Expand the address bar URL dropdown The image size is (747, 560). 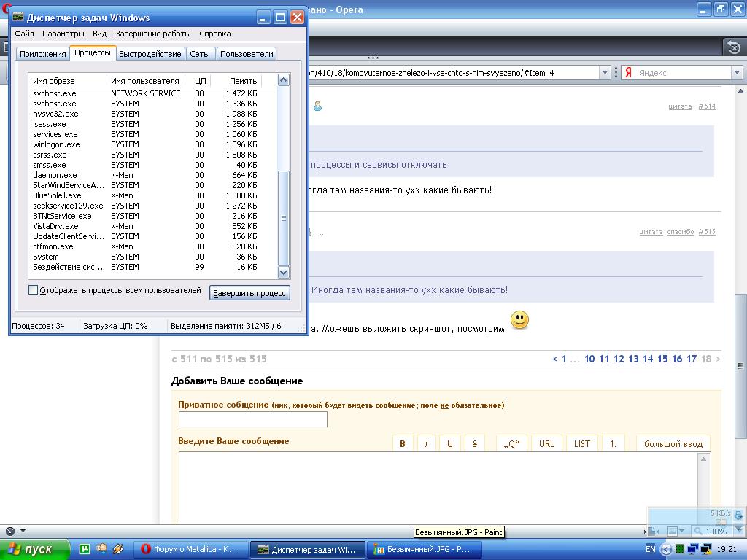point(605,73)
